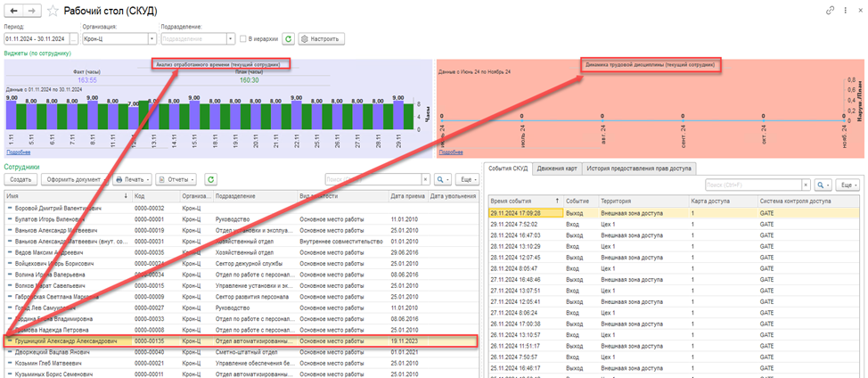Open Подробнее link under worked-time chart
The height and width of the screenshot is (378, 868).
point(18,152)
